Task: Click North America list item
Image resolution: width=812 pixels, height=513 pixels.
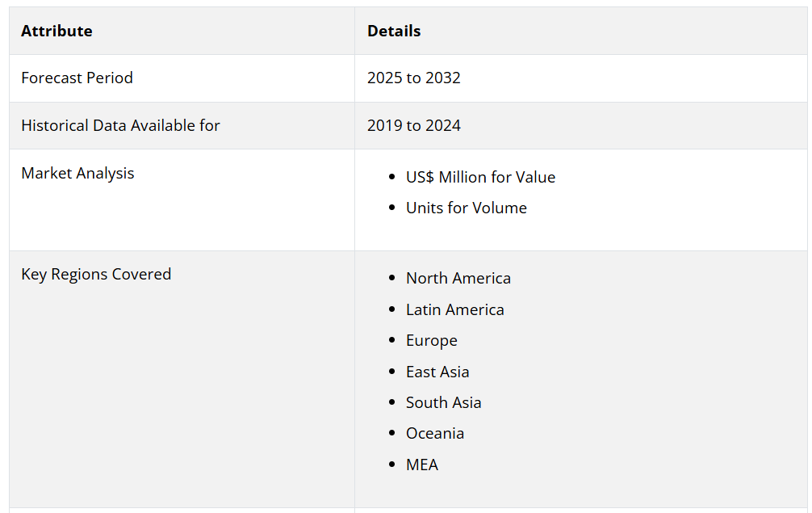Action: [458, 278]
